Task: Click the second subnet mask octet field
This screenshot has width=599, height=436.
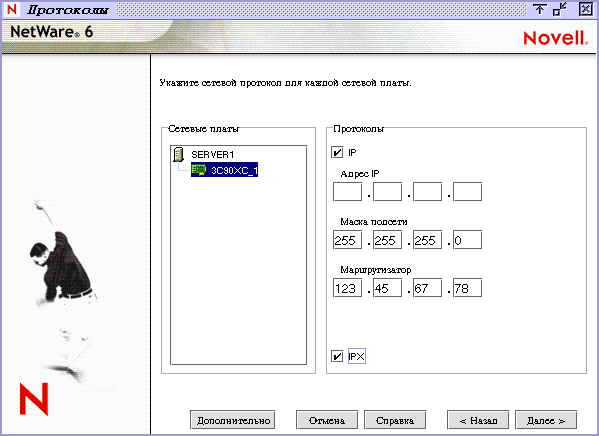Action: (387, 240)
